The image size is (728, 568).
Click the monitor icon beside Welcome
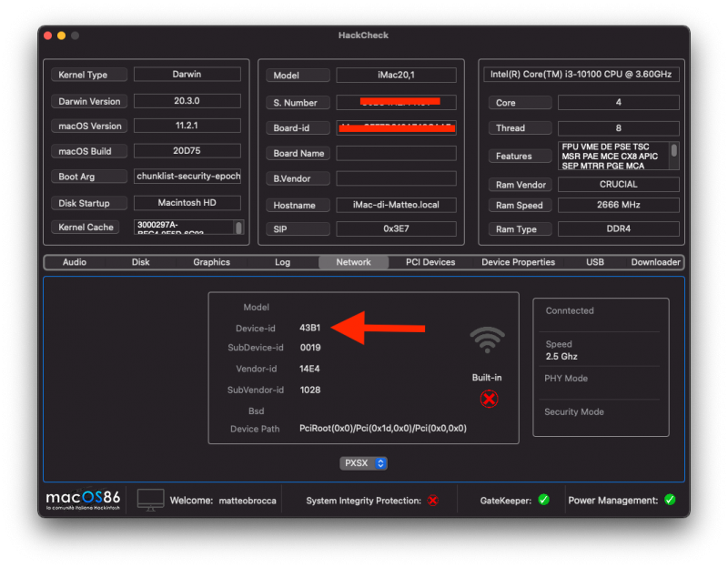(x=150, y=500)
